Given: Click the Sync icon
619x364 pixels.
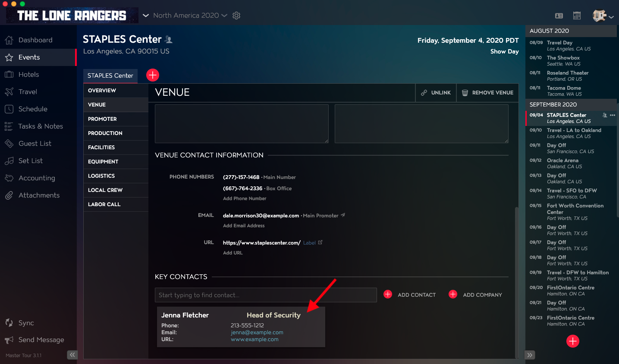Looking at the screenshot, I should click(x=9, y=323).
